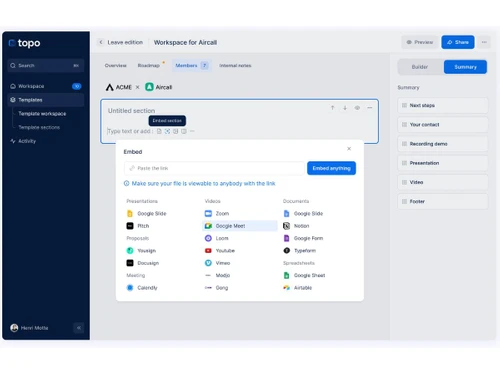500x375 pixels.
Task: Choose Google Slide under Presentations
Action: (147, 214)
